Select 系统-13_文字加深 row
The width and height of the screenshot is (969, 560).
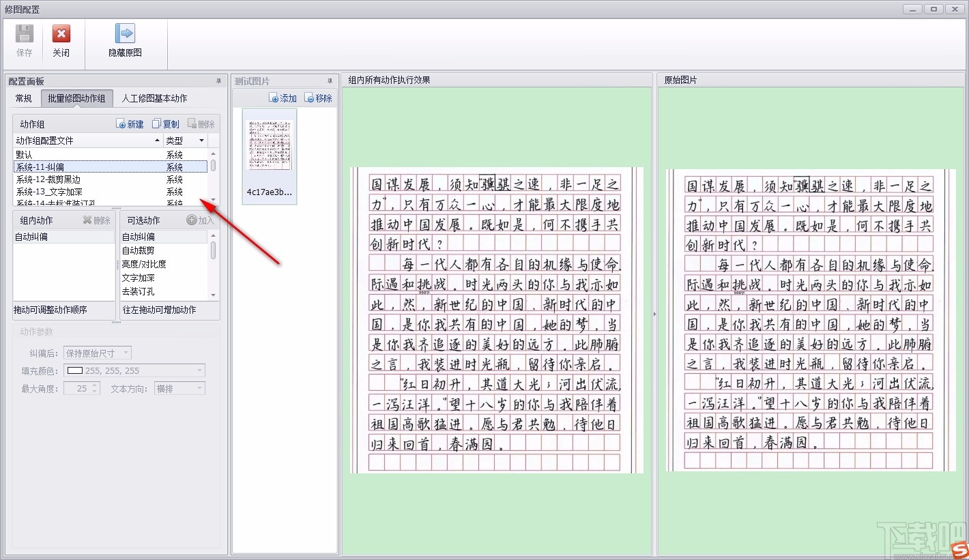click(x=111, y=192)
